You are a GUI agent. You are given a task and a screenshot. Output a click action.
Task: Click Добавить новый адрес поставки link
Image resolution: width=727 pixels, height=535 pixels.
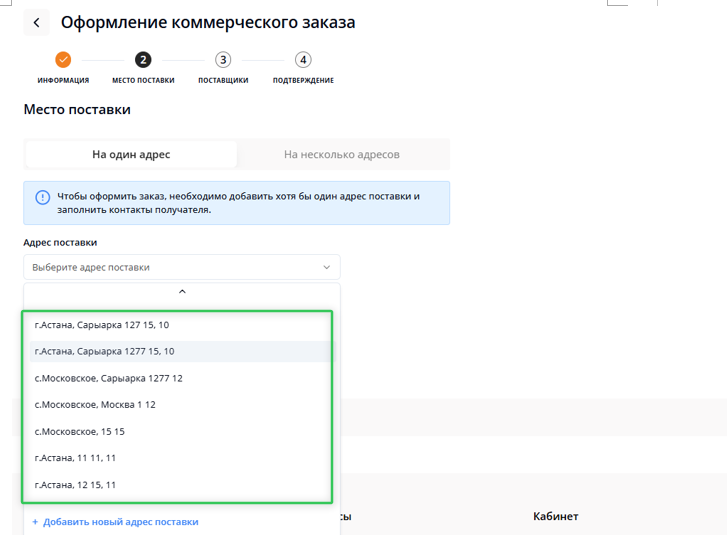(x=120, y=522)
